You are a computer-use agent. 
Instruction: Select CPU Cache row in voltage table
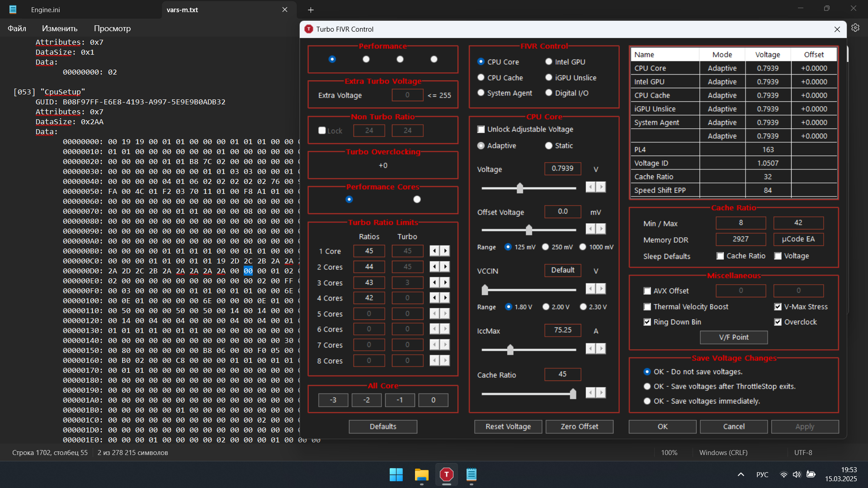[734, 95]
